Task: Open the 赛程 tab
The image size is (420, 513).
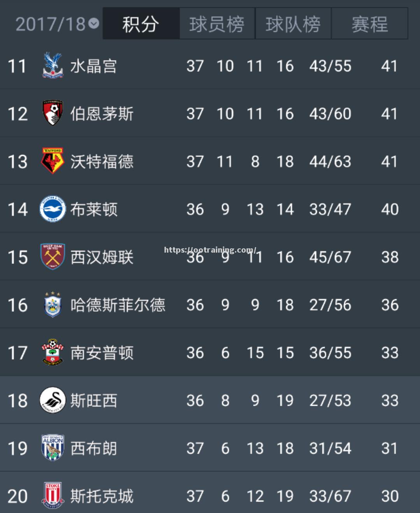Action: 369,24
